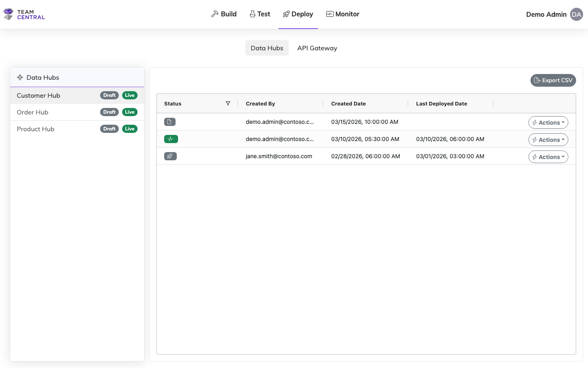Click the Status column filter icon
This screenshot has width=588, height=368.
[x=228, y=103]
